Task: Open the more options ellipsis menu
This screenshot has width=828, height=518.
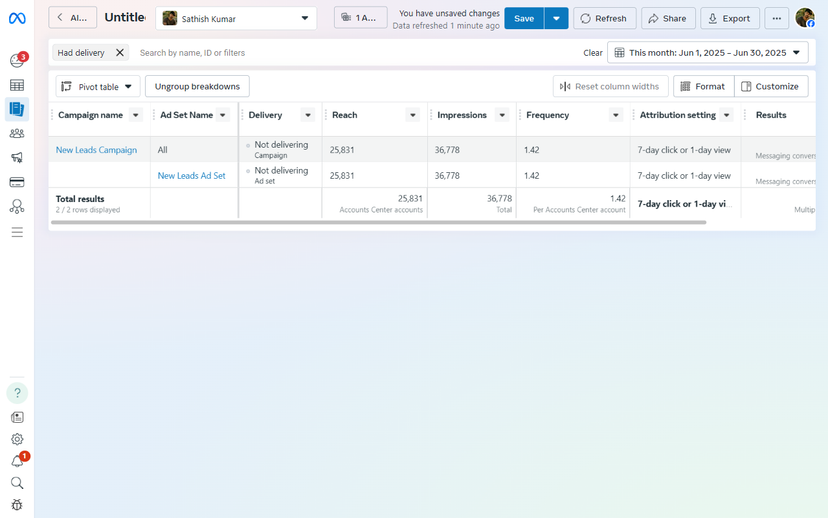Action: (x=776, y=18)
